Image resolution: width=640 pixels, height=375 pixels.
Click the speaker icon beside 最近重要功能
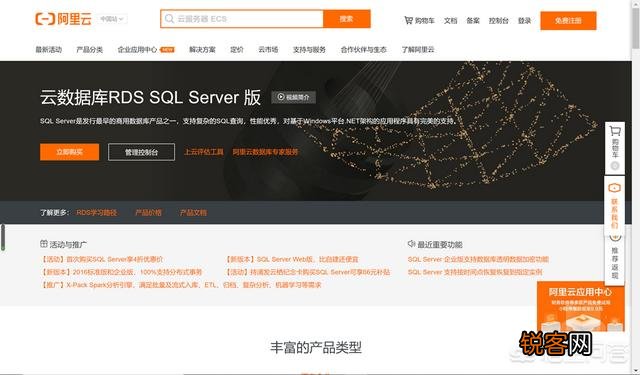[411, 244]
